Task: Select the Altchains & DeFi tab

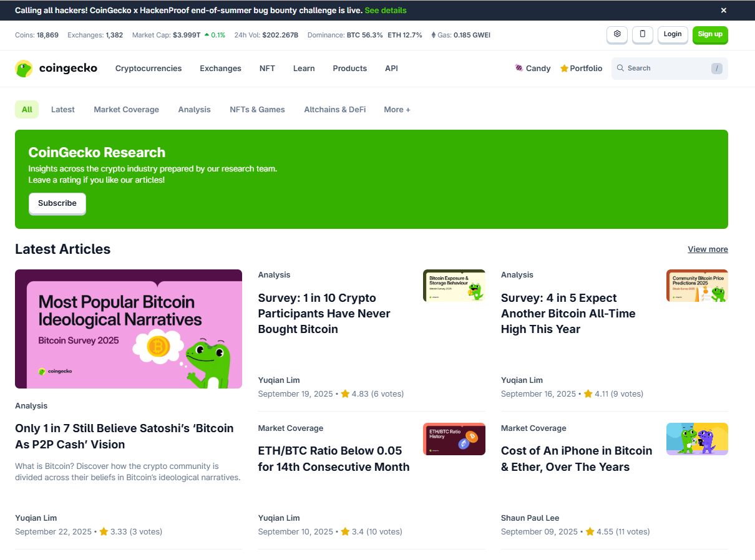Action: pyautogui.click(x=334, y=110)
